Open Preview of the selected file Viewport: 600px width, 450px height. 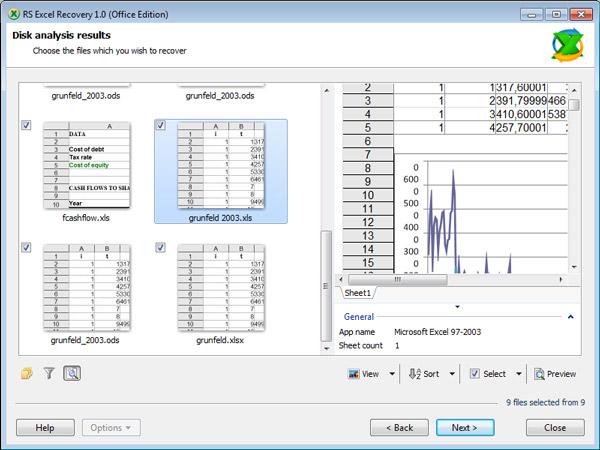tap(555, 374)
